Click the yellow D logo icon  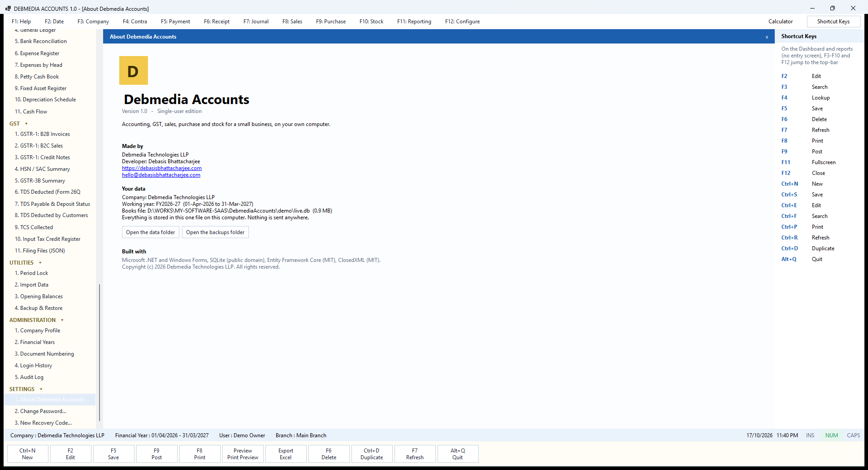pos(133,70)
